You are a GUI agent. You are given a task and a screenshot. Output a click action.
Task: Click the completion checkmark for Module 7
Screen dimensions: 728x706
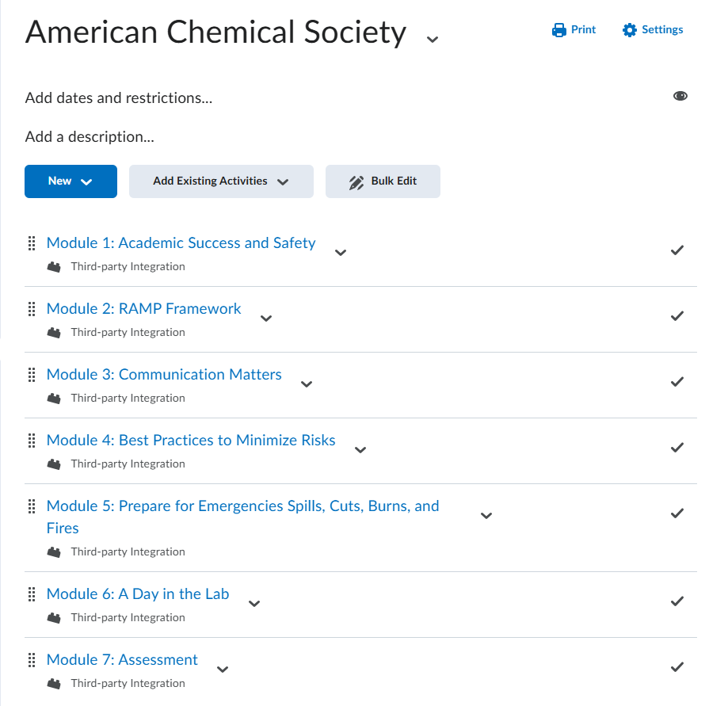[677, 667]
